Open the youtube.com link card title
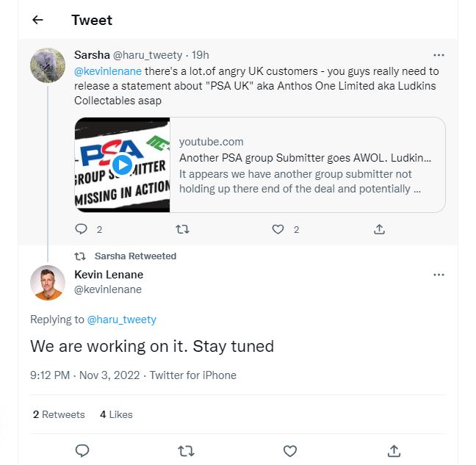Viewport: 476px width, 465px height. coord(305,158)
